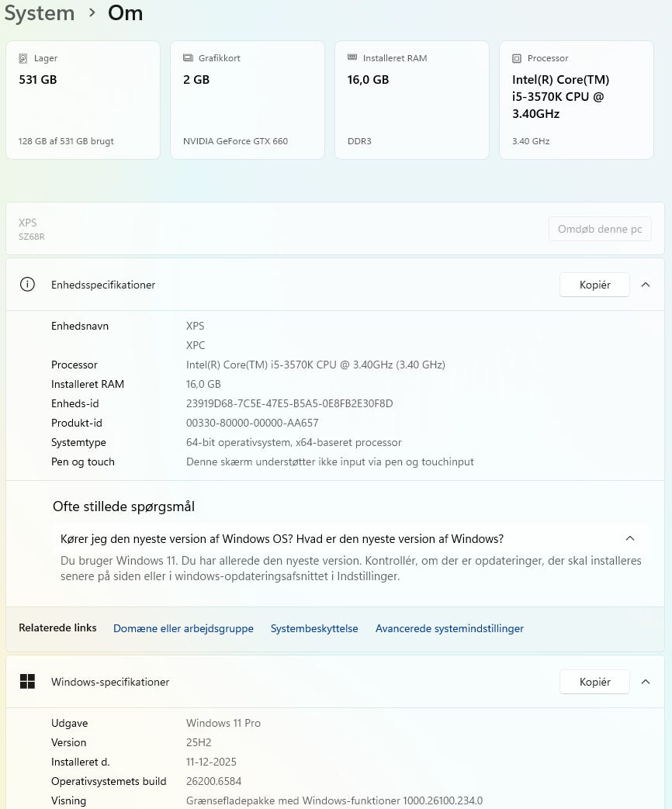The height and width of the screenshot is (809, 672).
Task: Collapse the Windows-specifikationer section chevron
Action: click(646, 682)
